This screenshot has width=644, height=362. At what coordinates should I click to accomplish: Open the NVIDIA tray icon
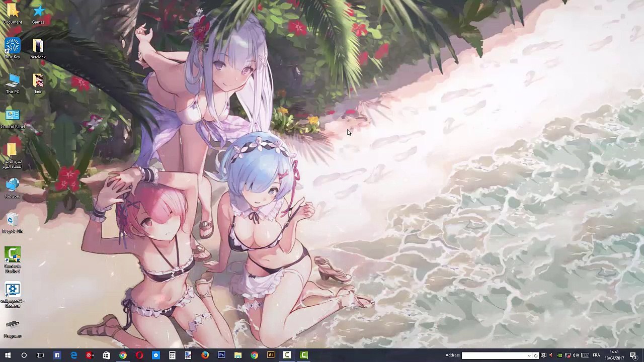[559, 355]
